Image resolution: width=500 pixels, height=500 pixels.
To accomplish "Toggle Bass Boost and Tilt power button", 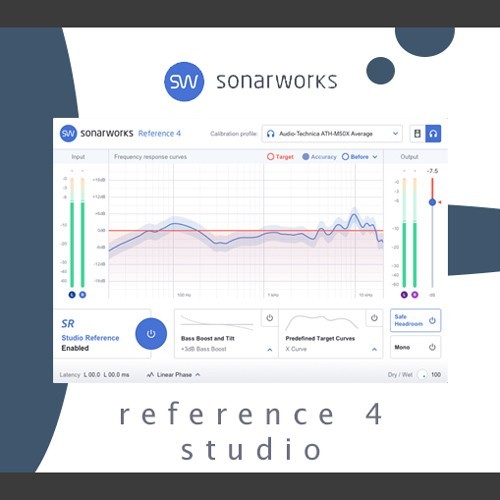I will click(270, 318).
